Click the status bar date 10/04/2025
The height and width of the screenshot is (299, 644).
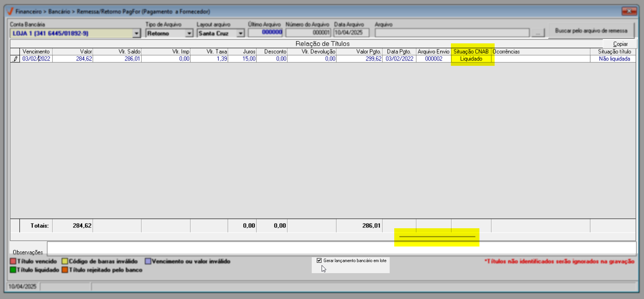pos(22,286)
